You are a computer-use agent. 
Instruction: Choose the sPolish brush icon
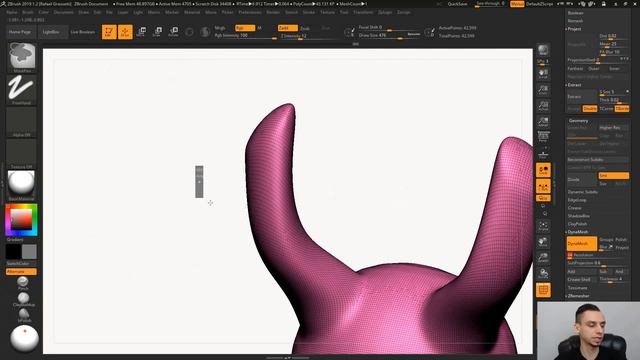point(24,314)
